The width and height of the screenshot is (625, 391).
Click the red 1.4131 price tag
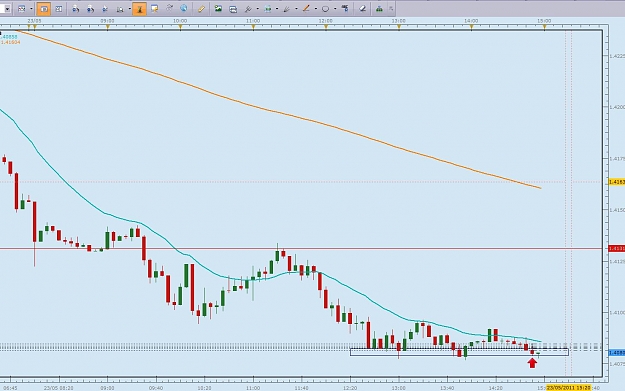(617, 249)
